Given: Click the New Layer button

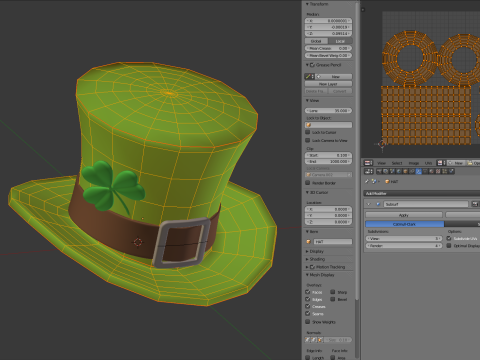Looking at the screenshot, I should [x=328, y=84].
